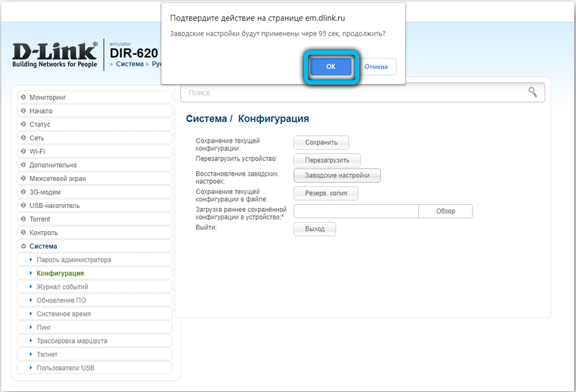The width and height of the screenshot is (576, 392).
Task: Click the Восстановление заводских настроек label
Action: pos(237,178)
